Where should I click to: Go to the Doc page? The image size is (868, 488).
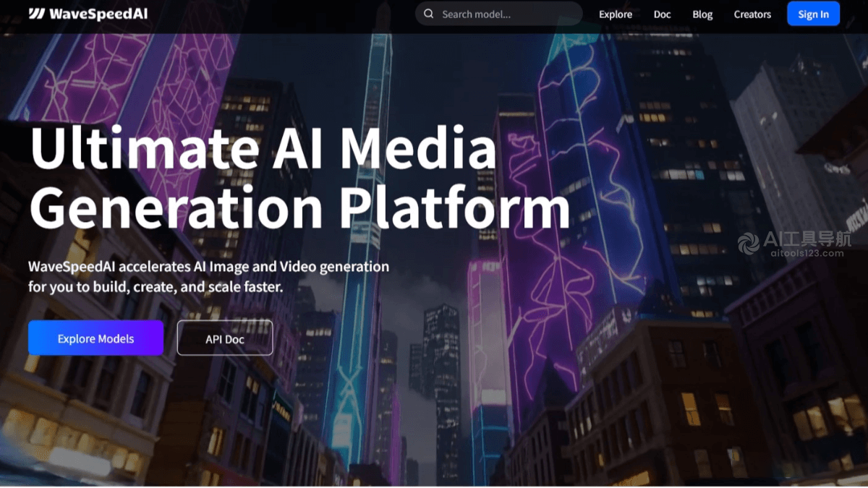coord(663,14)
